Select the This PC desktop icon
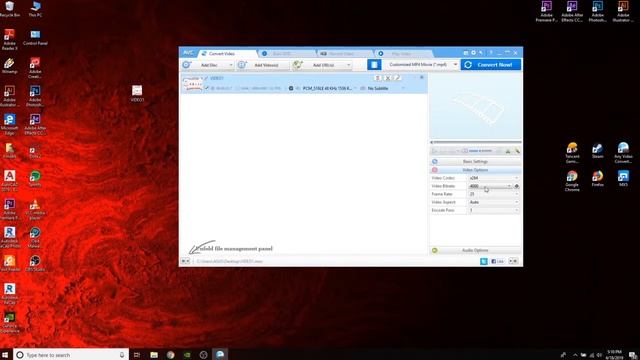640x360 pixels. point(35,9)
